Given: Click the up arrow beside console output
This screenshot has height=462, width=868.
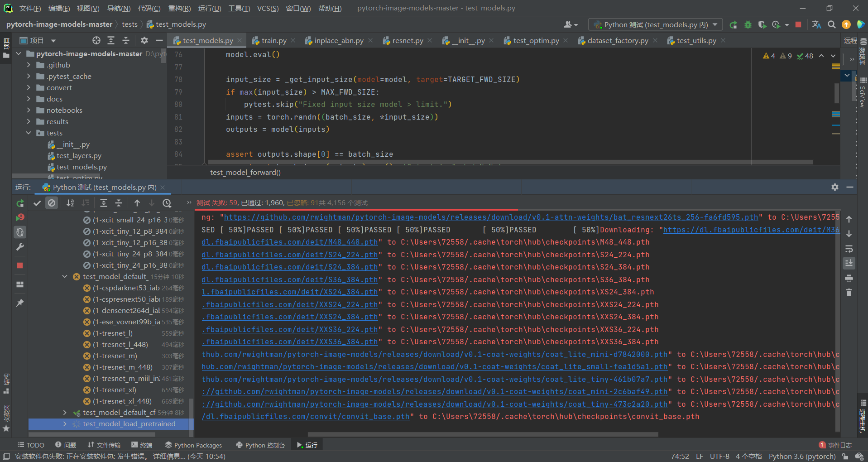Looking at the screenshot, I should pos(849,219).
